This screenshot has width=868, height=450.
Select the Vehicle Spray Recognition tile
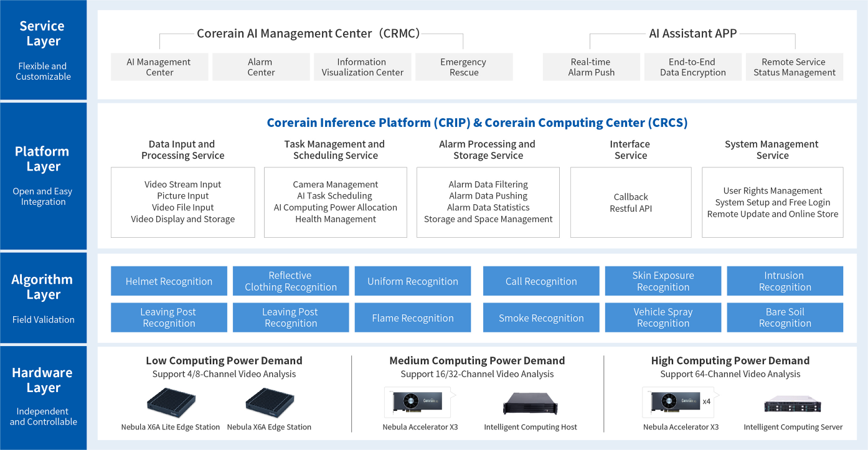point(663,317)
